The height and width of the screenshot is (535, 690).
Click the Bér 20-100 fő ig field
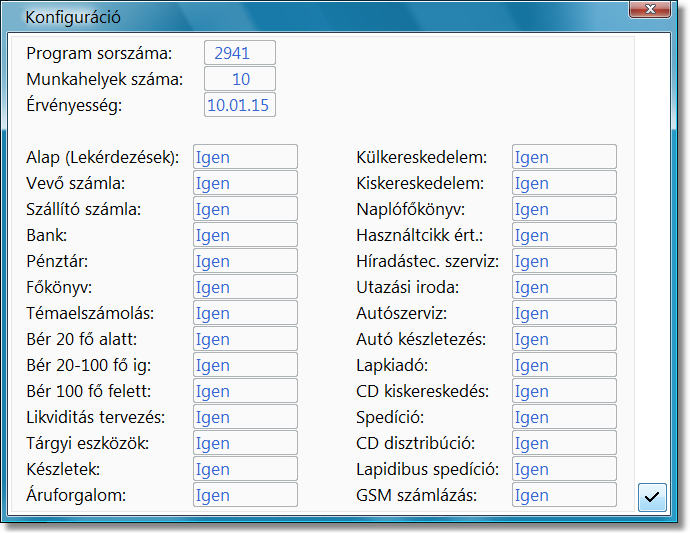pos(245,364)
